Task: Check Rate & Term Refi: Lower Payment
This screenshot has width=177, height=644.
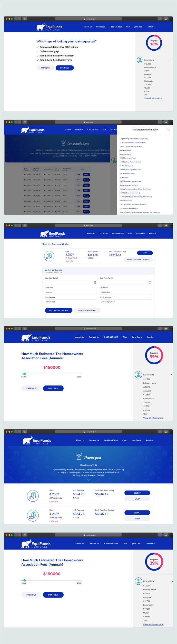Action: (55, 56)
